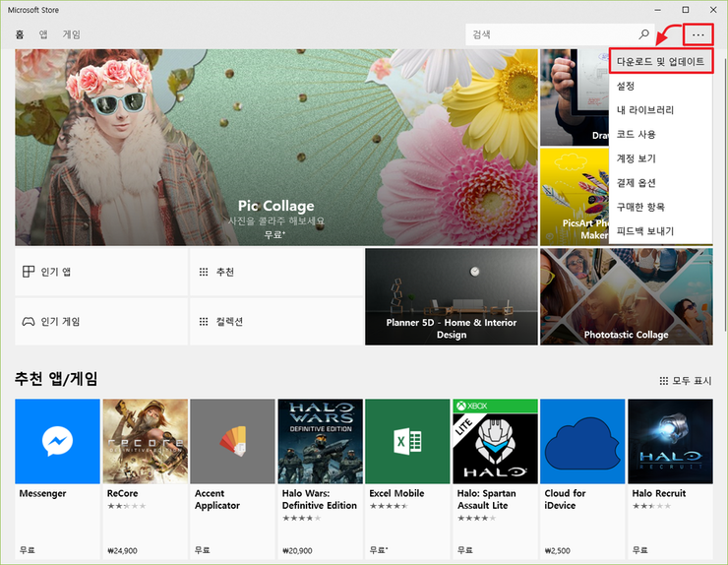
Task: Switch to the 게임 tab
Action: [x=72, y=34]
